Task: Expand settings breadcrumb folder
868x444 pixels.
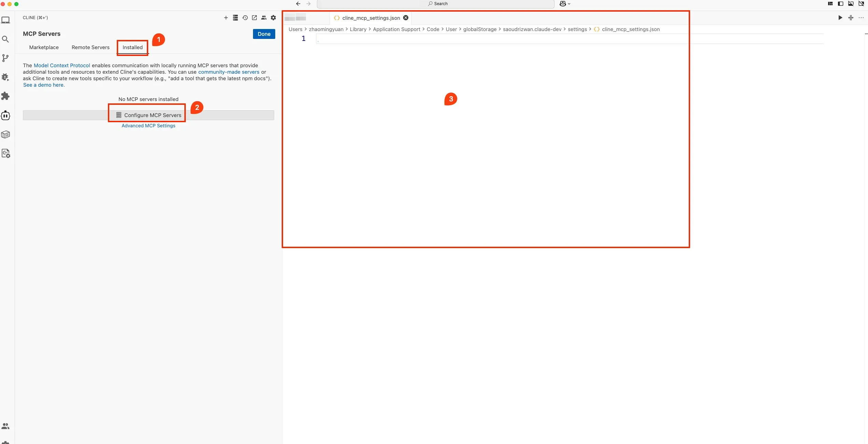Action: point(577,29)
